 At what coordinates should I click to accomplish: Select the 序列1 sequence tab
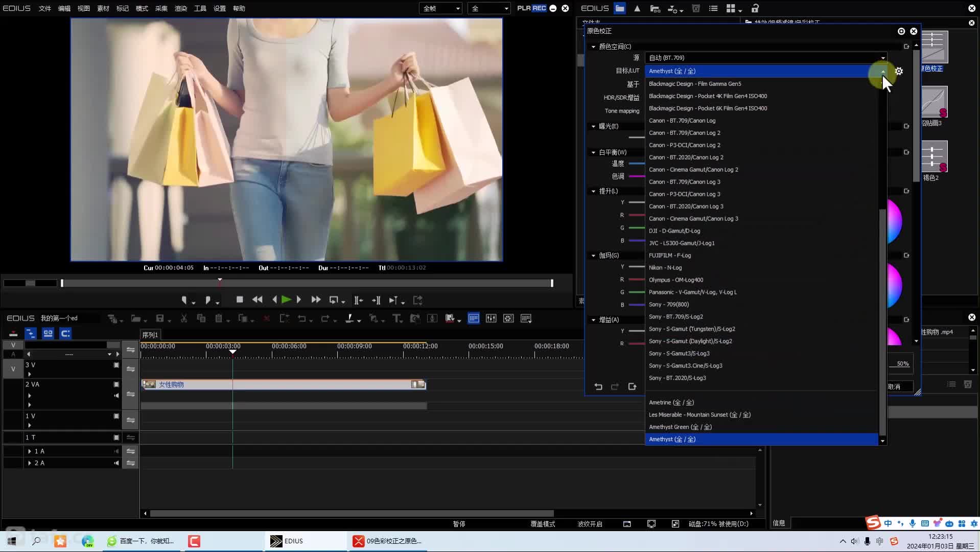pos(150,335)
